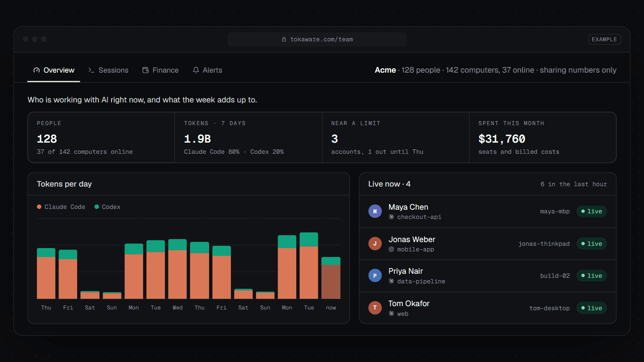
Task: Click the 'Live now · 4' heading
Action: (389, 184)
